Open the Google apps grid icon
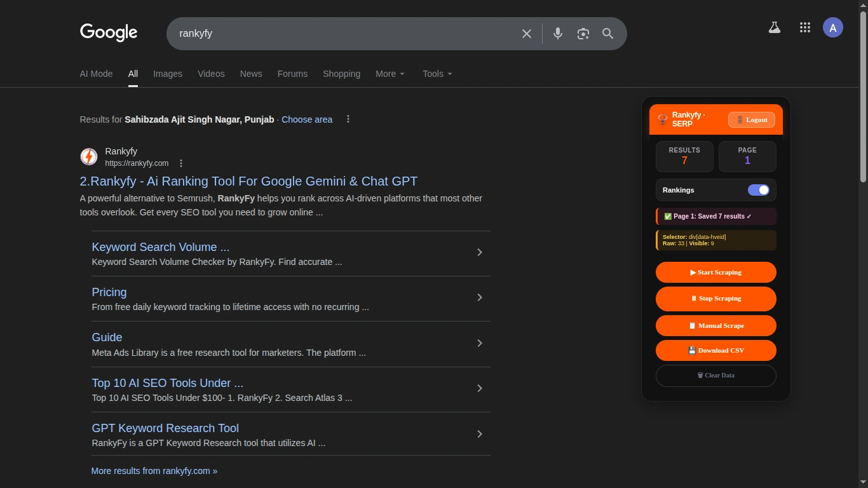Viewport: 868px width, 488px height. pos(804,27)
